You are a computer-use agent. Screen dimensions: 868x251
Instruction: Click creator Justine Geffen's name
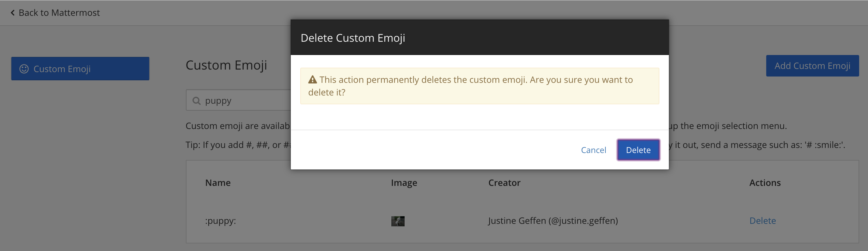point(553,221)
